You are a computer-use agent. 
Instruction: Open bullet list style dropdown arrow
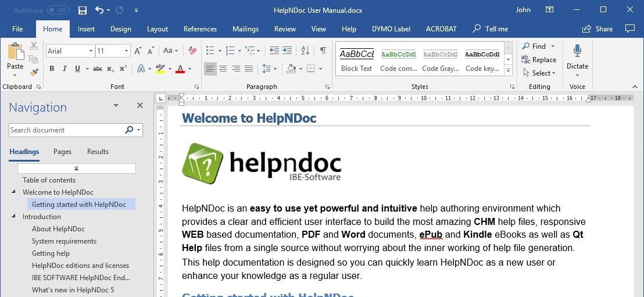[220, 51]
